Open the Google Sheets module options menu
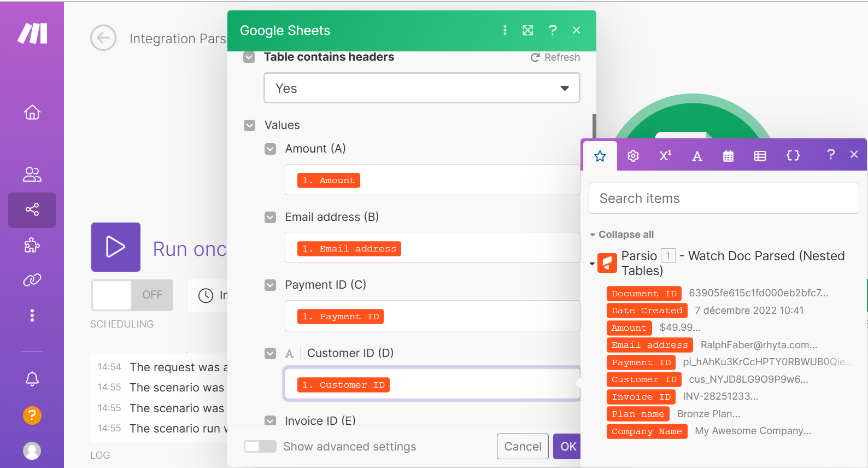 (505, 31)
